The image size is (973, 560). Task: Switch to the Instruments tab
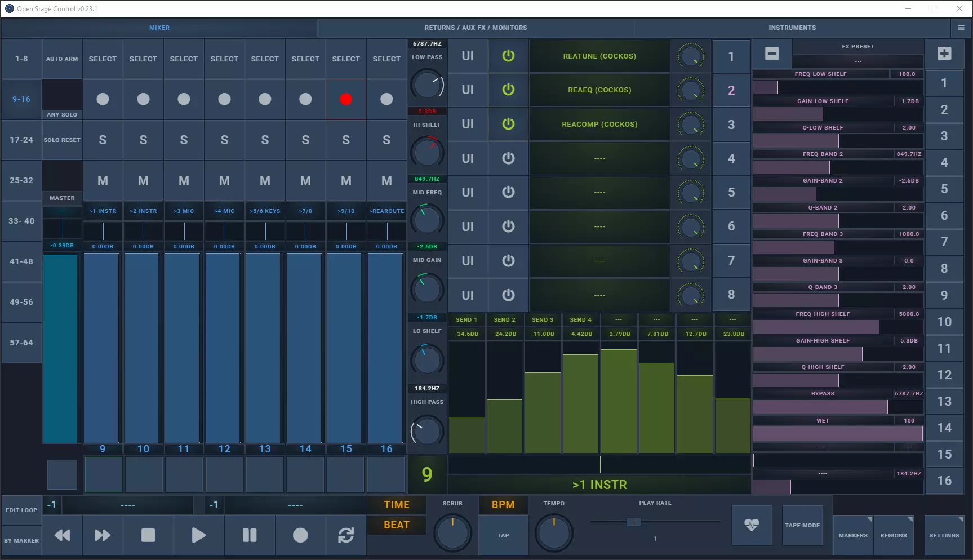792,28
